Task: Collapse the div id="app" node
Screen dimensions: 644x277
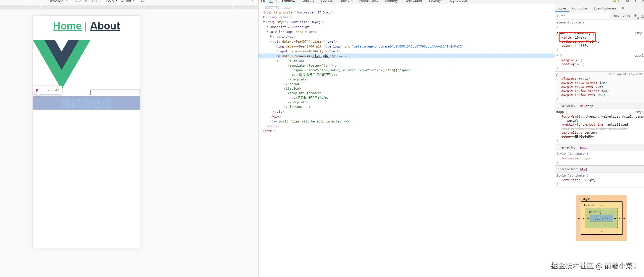Action: 267,32
